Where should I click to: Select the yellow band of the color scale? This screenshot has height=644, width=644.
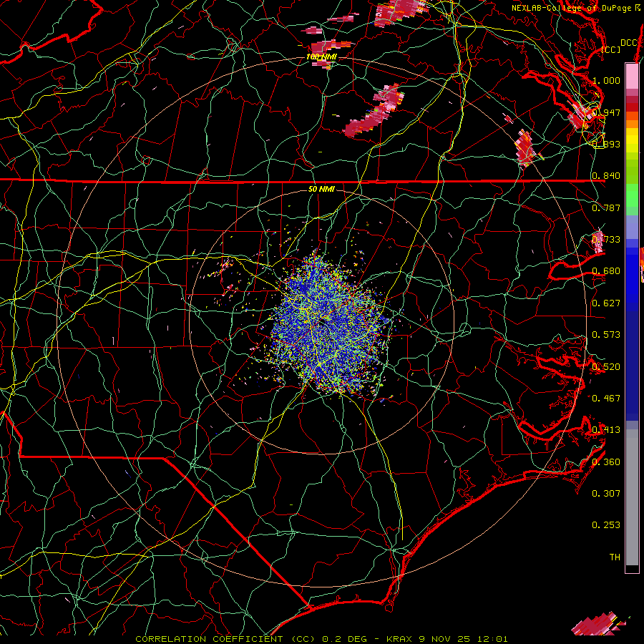632,141
